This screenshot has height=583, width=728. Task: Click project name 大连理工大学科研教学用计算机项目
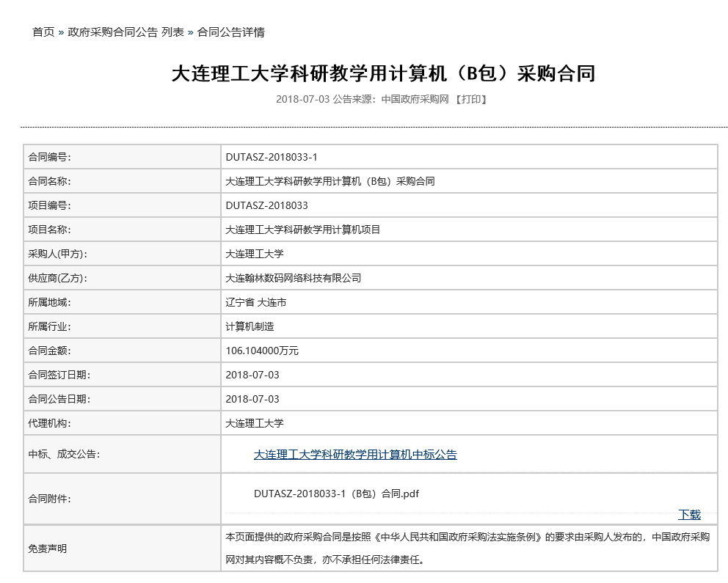[302, 230]
